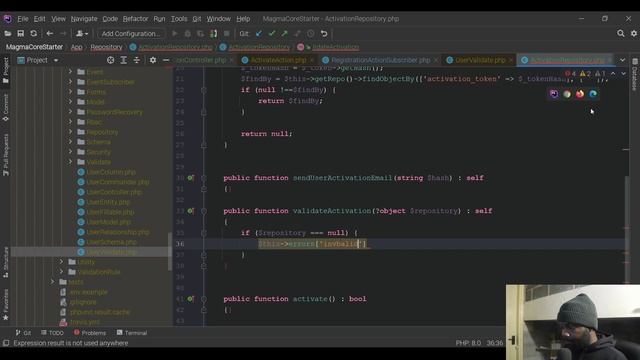Open the Project view dropdown arrow
Screen dimensions: 640x360
(56, 60)
